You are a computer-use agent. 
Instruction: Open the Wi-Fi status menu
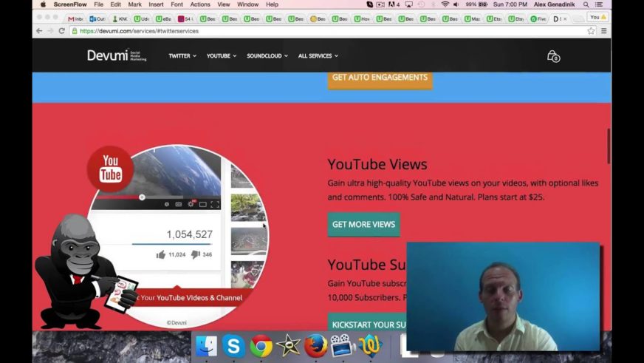pyautogui.click(x=445, y=4)
